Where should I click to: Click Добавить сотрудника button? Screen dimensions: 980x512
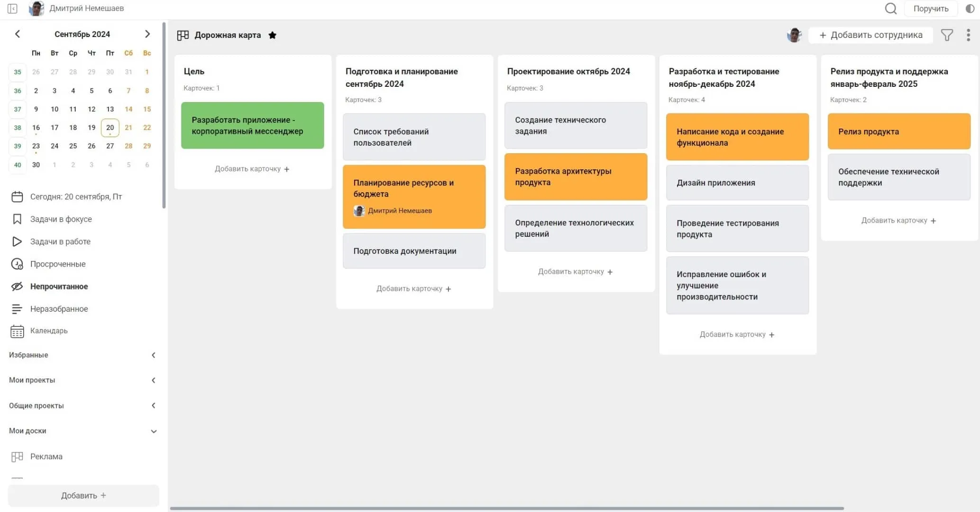pyautogui.click(x=870, y=35)
